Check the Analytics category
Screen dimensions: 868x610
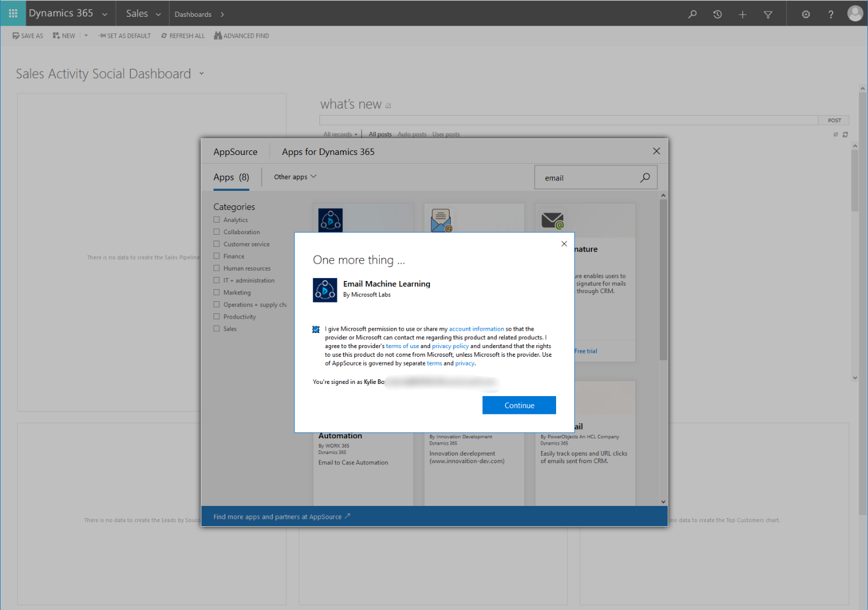coord(216,220)
